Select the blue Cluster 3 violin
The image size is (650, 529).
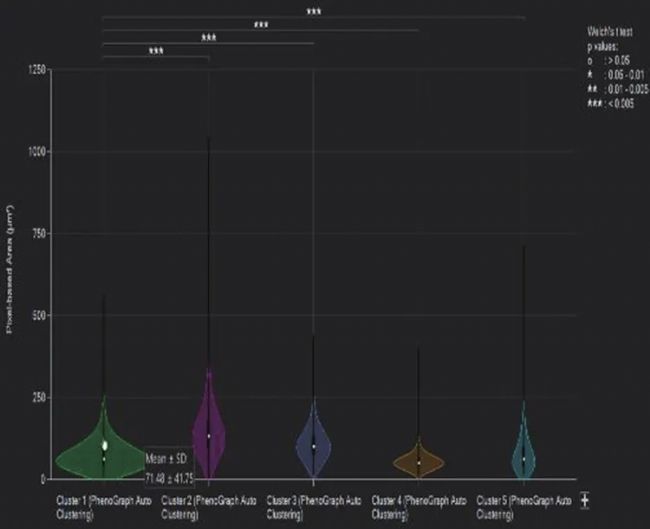[x=313, y=445]
